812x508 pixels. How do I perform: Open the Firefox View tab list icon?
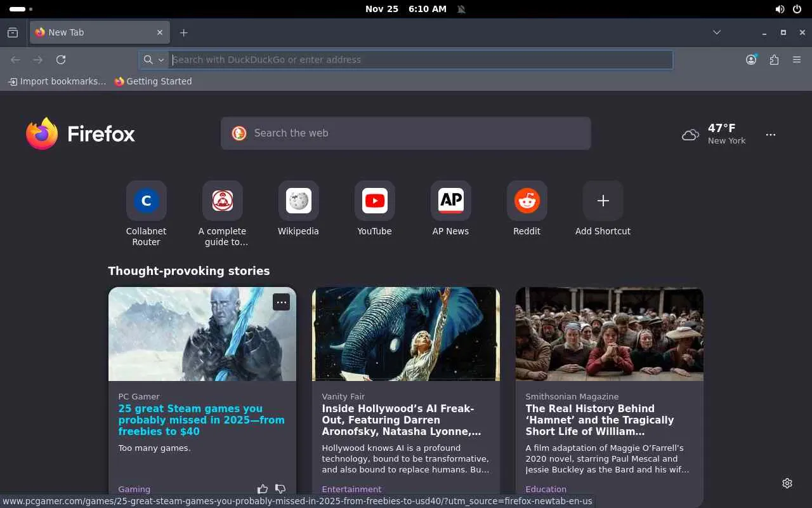coord(13,32)
